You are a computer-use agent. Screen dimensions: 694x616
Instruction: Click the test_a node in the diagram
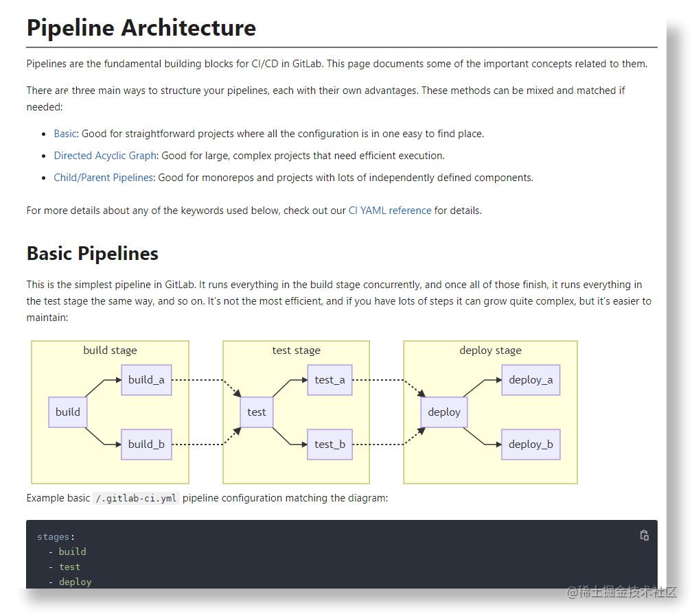pos(329,380)
